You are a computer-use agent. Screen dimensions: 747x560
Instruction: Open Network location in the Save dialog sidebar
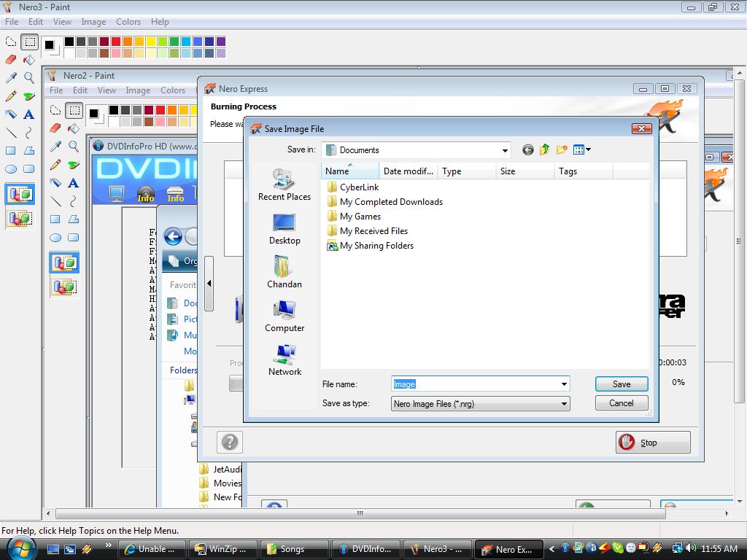pos(285,360)
